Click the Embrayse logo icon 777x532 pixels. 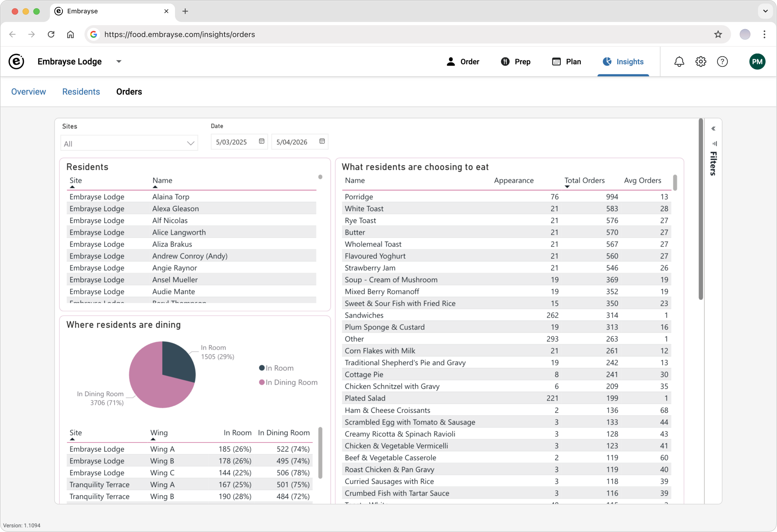click(16, 62)
